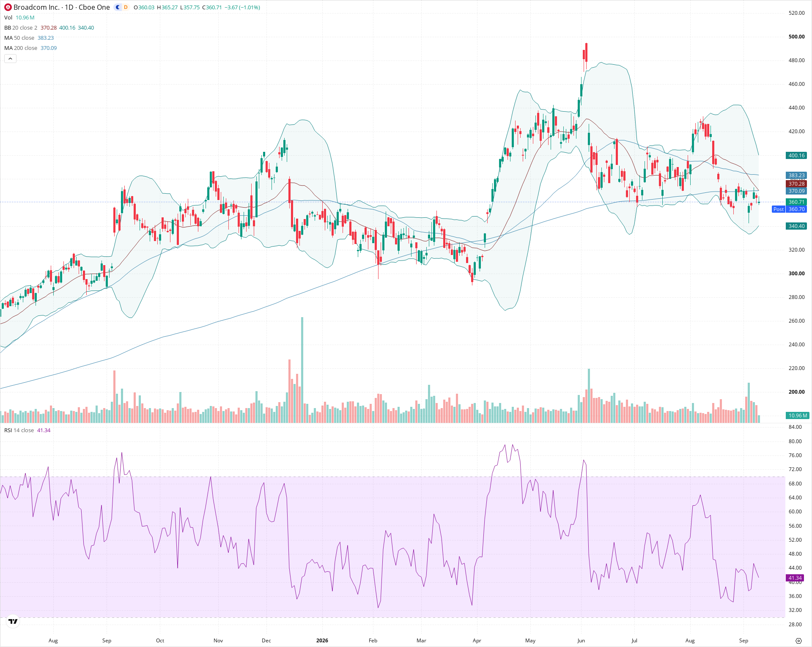This screenshot has width=812, height=647.
Task: Click the orange delayed-data D icon
Action: [x=126, y=7]
